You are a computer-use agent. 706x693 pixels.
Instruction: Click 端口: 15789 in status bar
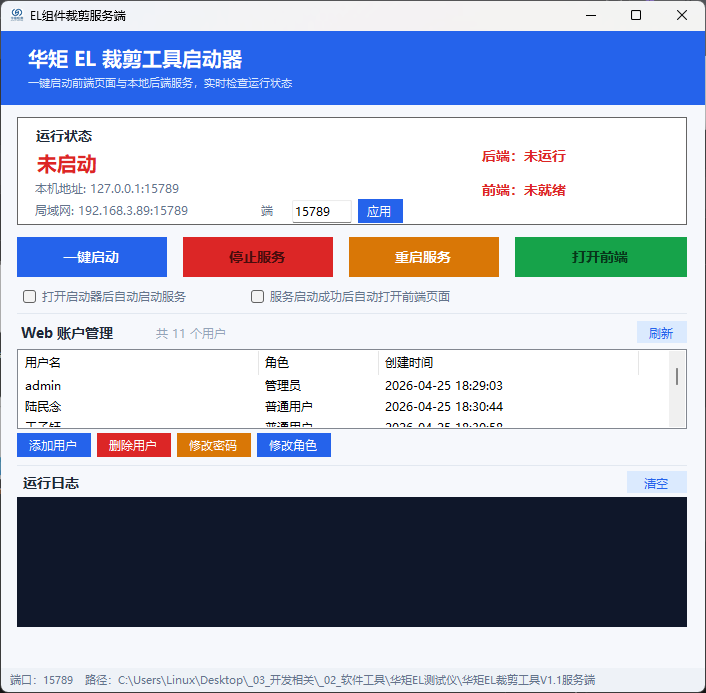pos(41,680)
